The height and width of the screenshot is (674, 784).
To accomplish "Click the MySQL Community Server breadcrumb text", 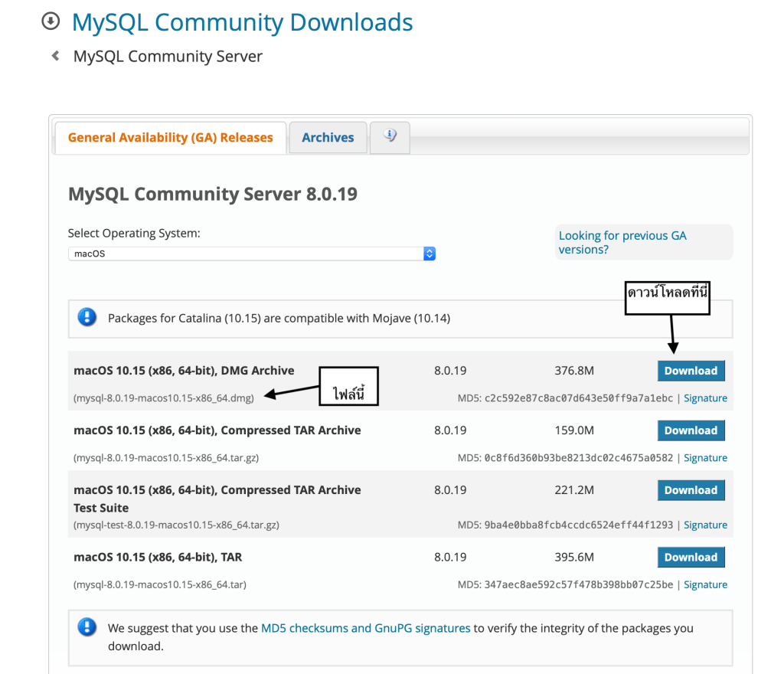I will (168, 57).
